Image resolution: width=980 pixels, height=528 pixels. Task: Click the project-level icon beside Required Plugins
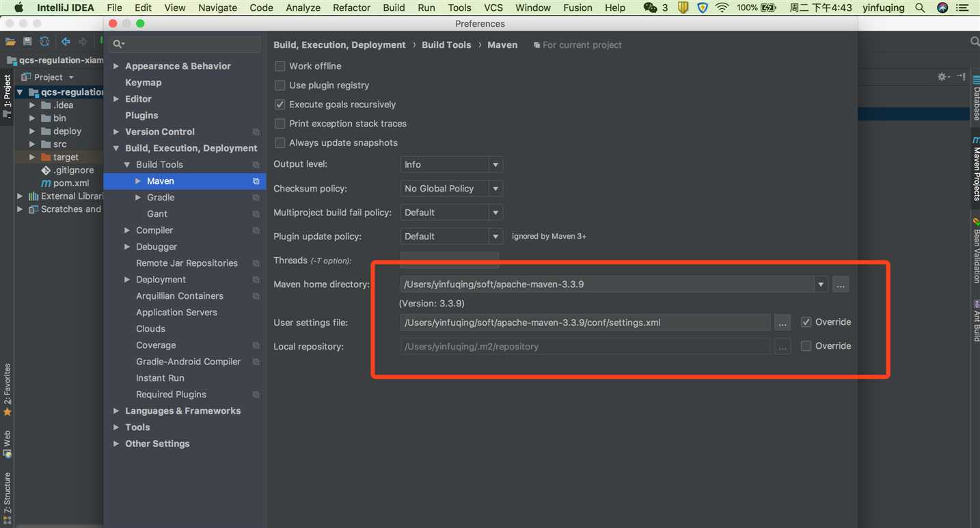point(256,395)
